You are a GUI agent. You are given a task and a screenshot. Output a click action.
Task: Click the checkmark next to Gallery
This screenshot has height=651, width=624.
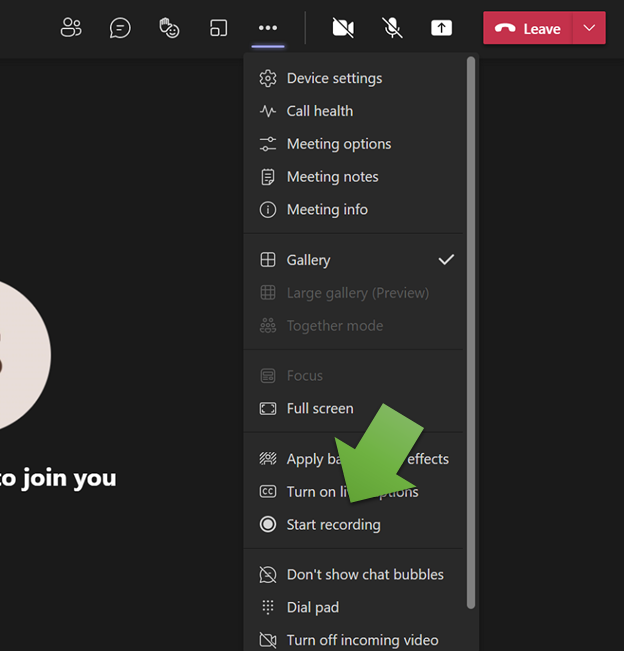coord(446,260)
